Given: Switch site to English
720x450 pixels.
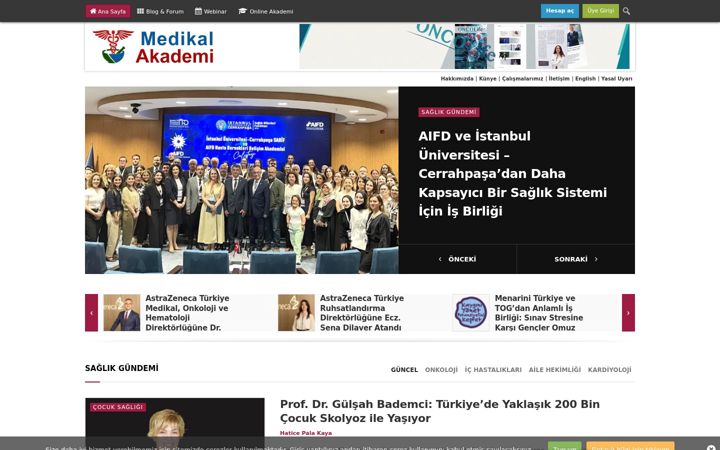Looking at the screenshot, I should pos(585,79).
